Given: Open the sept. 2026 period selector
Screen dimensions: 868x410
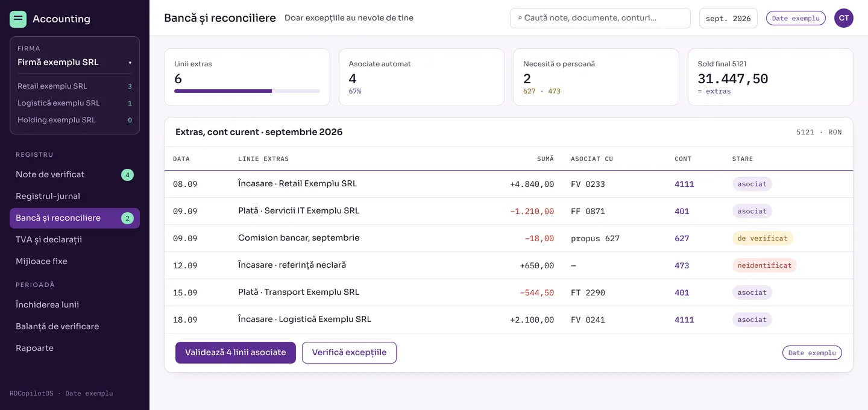Looking at the screenshot, I should coord(728,18).
